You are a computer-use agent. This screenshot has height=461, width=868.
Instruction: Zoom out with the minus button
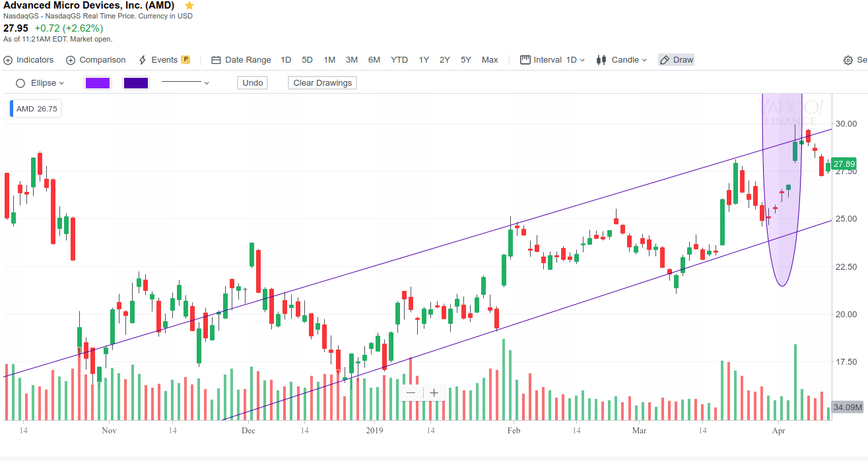[x=411, y=393]
